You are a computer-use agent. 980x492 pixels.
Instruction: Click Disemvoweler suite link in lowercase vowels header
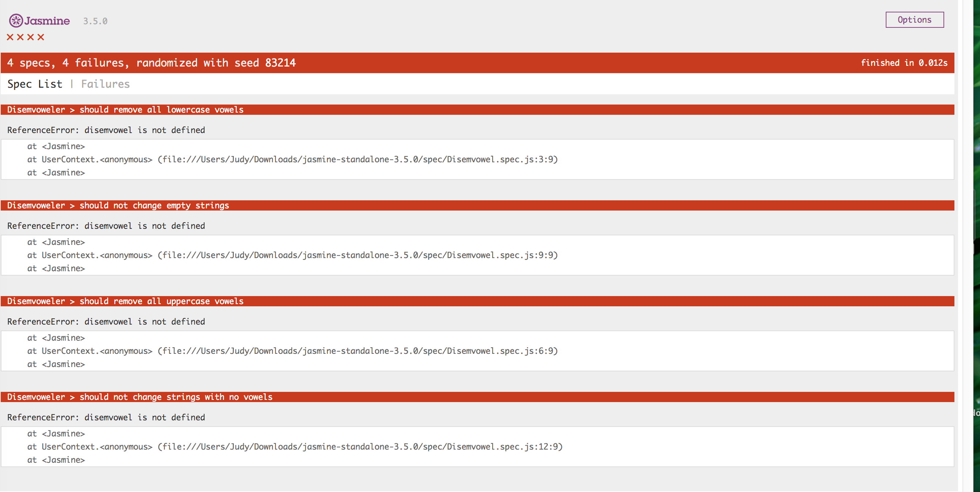tap(36, 110)
